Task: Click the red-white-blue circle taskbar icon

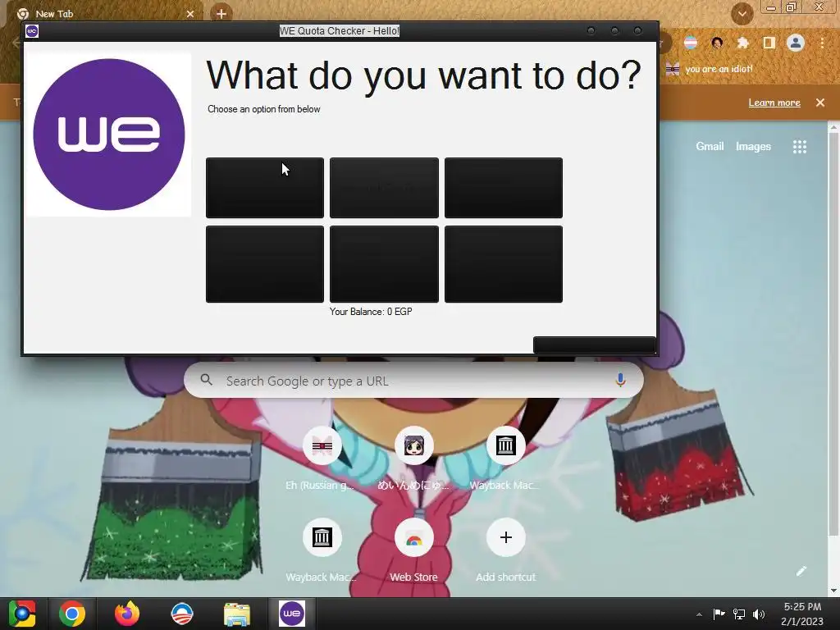Action: 181,614
